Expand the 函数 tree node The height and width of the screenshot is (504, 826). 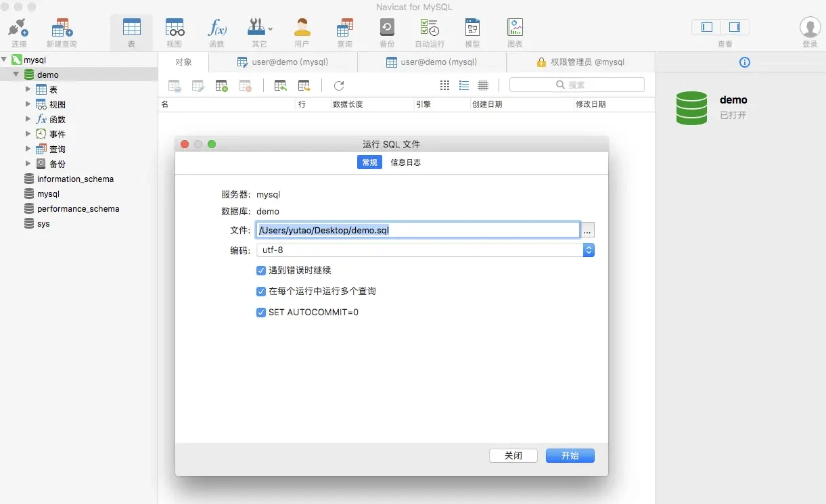(28, 119)
